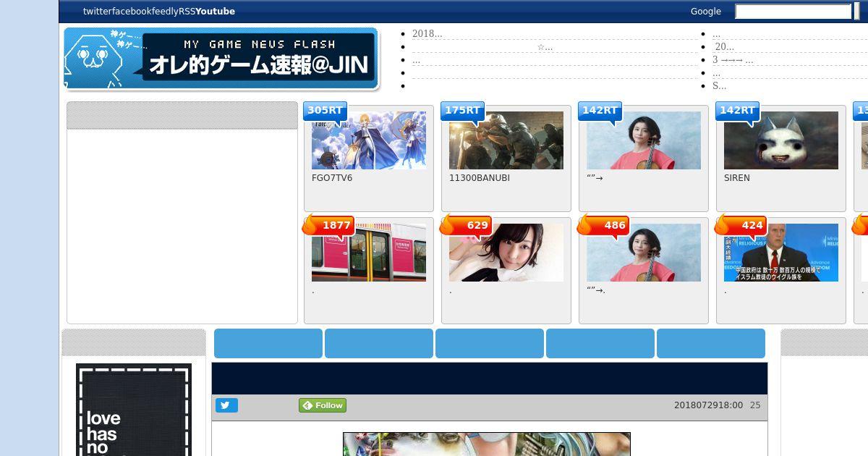Open the facebook link in top bar
Image resolution: width=868 pixels, height=456 pixels.
click(x=131, y=12)
